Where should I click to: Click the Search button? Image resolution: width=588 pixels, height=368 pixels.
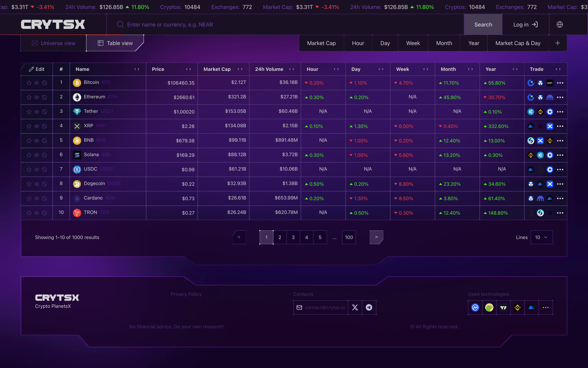click(483, 25)
